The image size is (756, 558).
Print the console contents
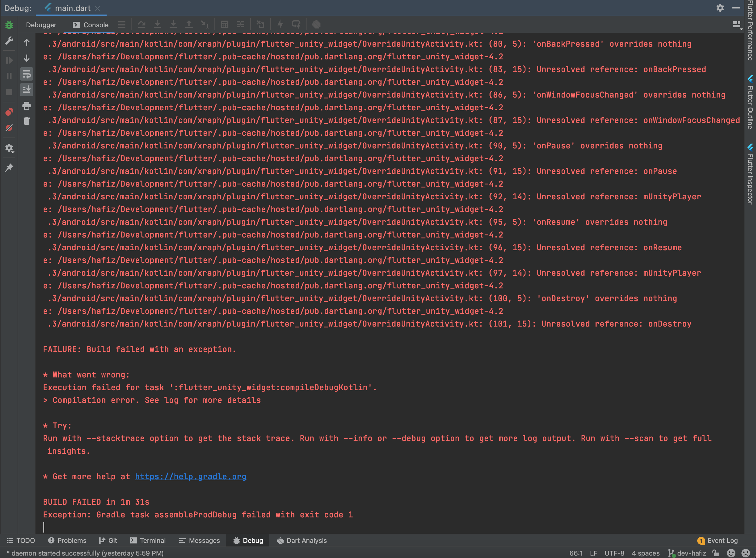[x=26, y=106]
